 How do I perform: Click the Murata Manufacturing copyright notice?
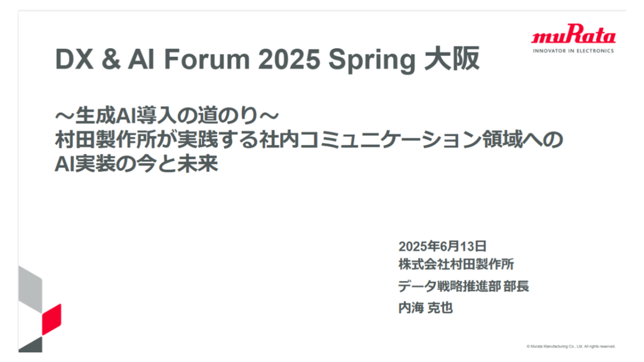pyautogui.click(x=570, y=346)
